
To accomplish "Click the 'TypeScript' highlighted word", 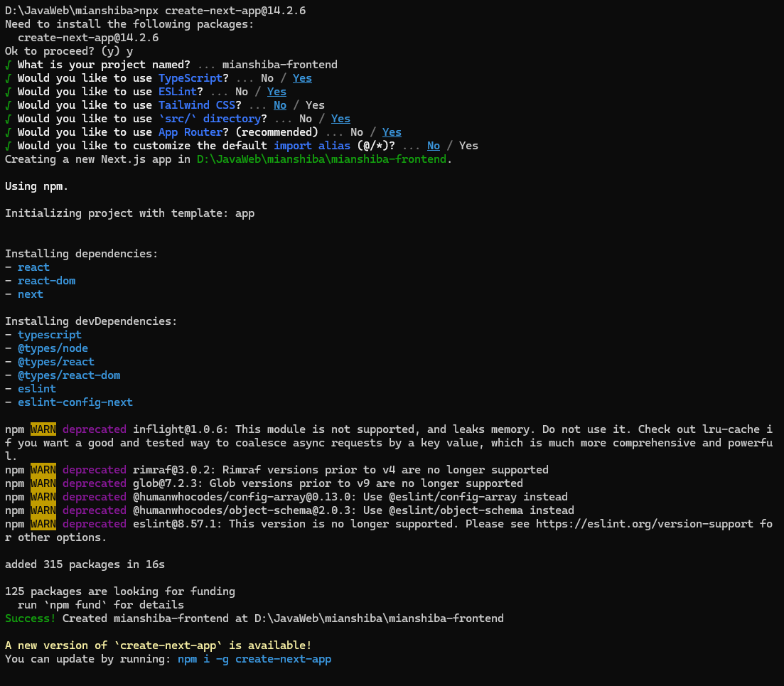I will coord(190,78).
